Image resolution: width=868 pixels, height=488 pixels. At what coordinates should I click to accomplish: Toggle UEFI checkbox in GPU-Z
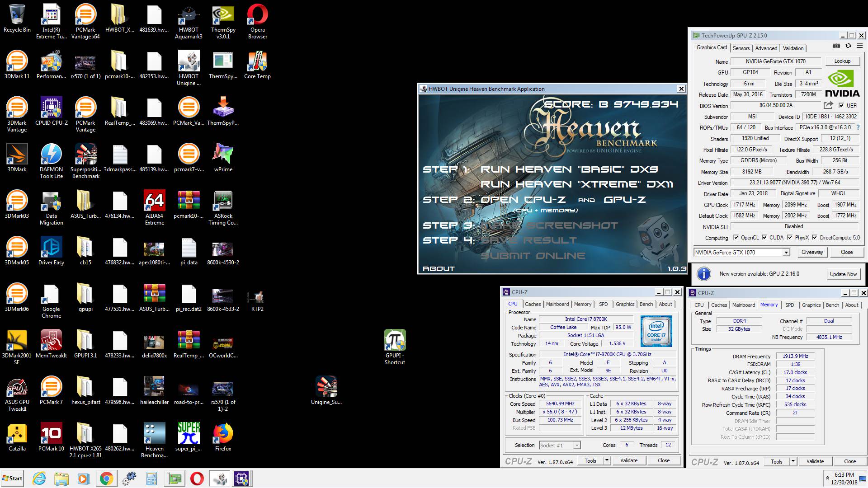tap(841, 105)
